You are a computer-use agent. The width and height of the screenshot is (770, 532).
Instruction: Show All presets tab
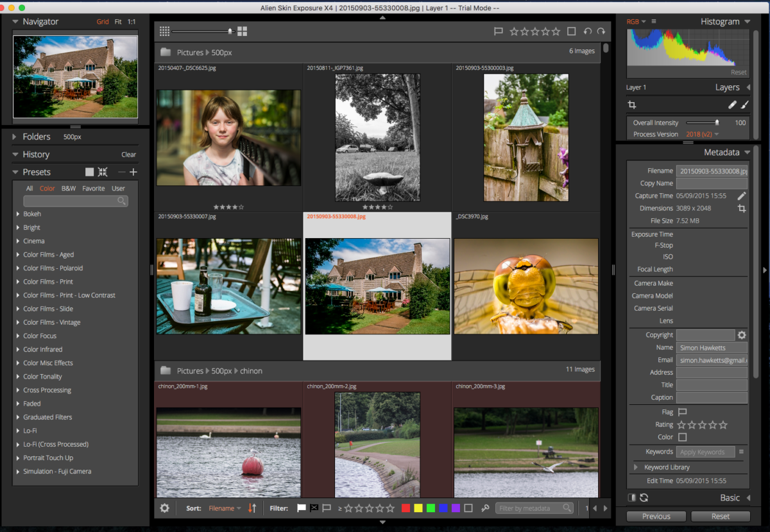[30, 189]
